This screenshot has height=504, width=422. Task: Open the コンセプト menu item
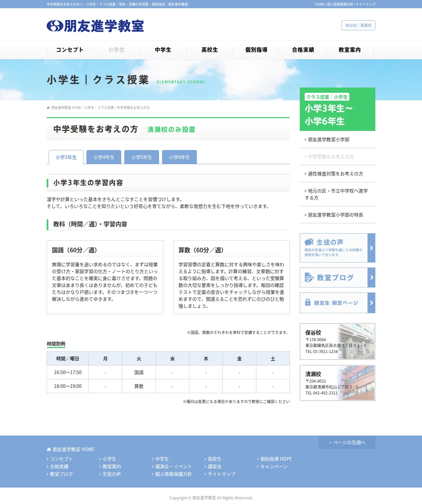click(70, 50)
